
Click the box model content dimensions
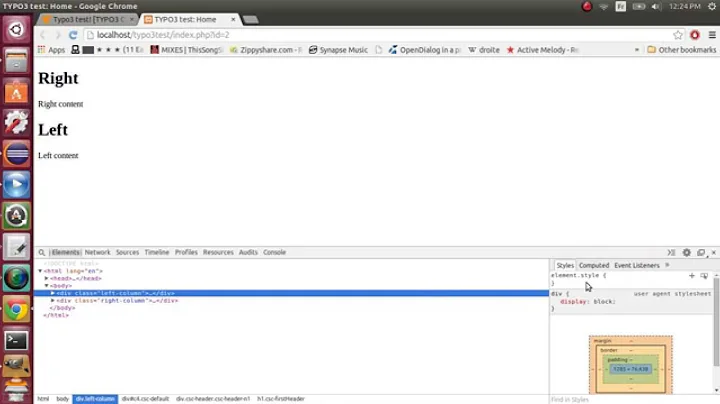(630, 369)
